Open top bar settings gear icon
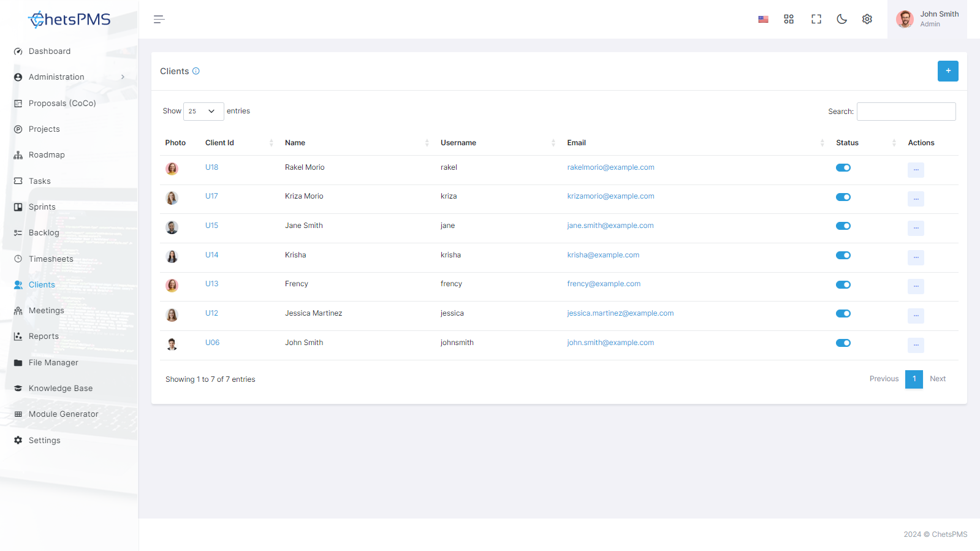Screen dimensions: 980x551 pyautogui.click(x=867, y=20)
